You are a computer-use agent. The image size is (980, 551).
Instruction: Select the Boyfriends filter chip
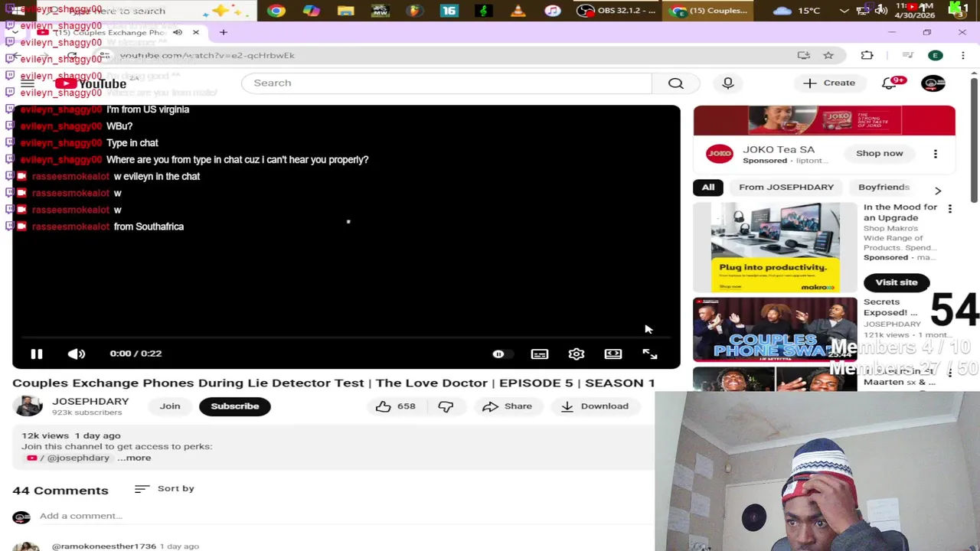(x=884, y=187)
